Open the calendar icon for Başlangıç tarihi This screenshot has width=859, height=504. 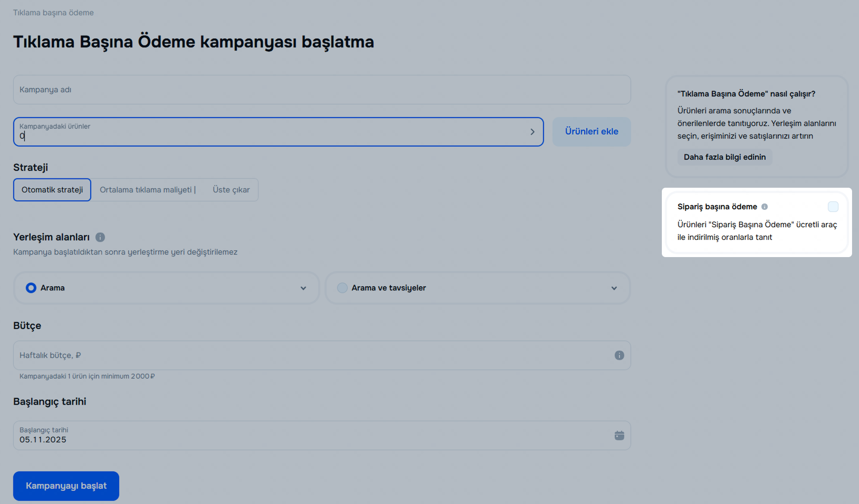pyautogui.click(x=619, y=436)
